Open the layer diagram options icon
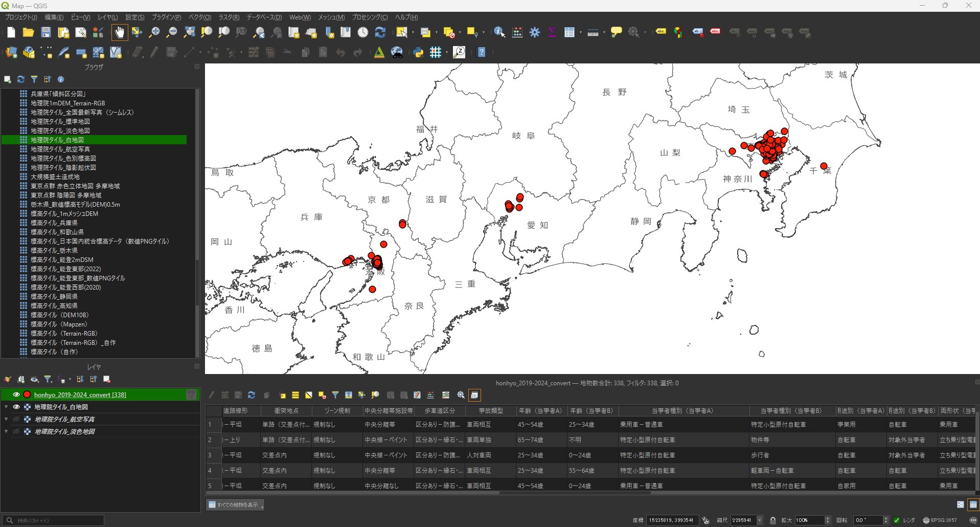This screenshot has height=527, width=980. coord(678,33)
